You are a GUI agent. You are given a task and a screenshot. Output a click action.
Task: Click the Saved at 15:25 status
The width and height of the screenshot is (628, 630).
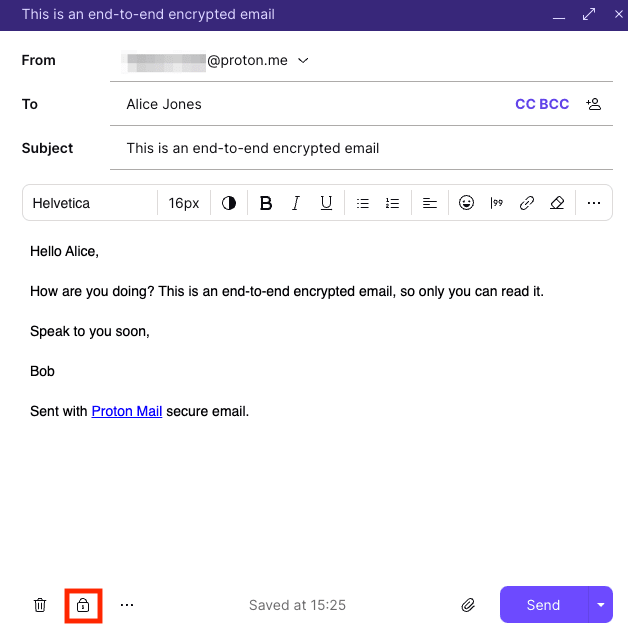point(297,605)
